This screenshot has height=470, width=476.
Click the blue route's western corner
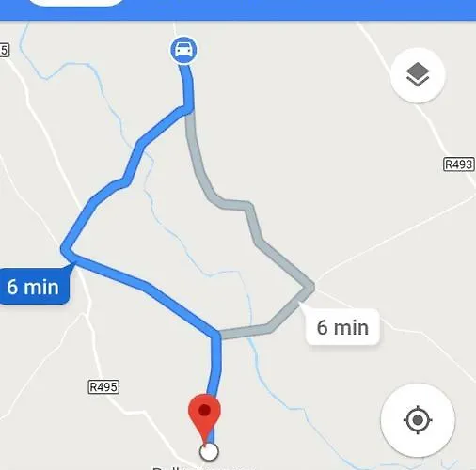(x=66, y=249)
